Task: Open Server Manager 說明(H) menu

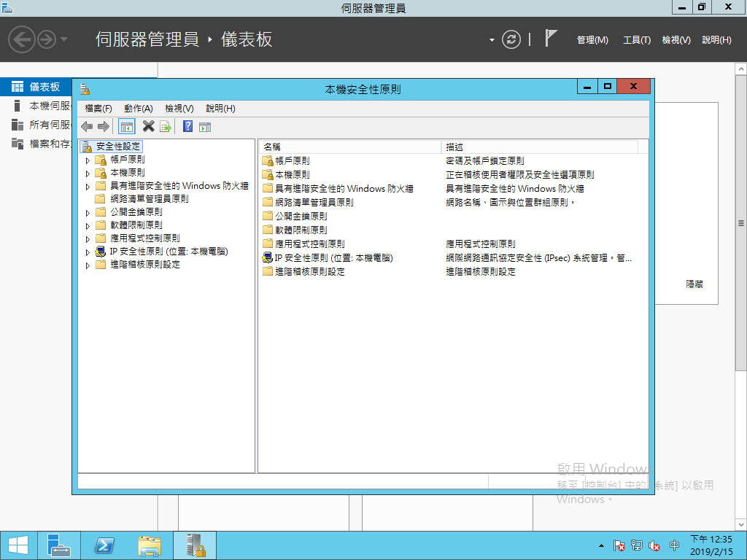Action: pyautogui.click(x=716, y=40)
